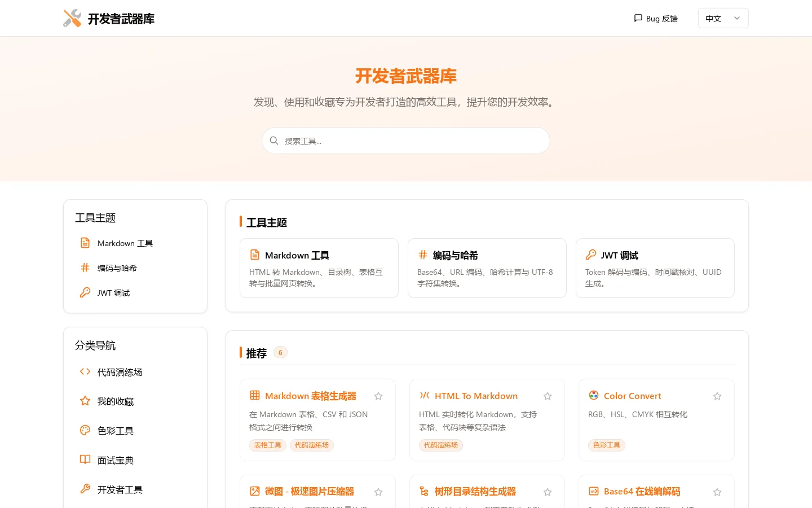Click the 开发者武器库 header title

click(121, 19)
